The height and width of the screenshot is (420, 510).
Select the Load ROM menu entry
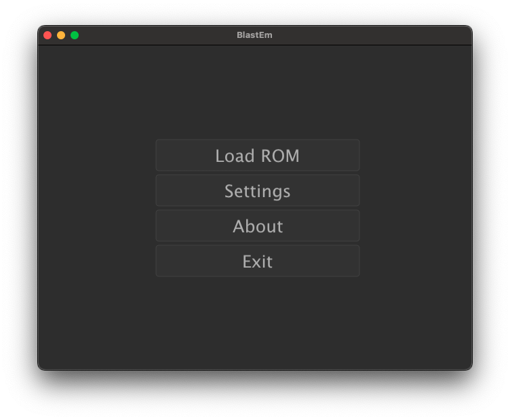click(257, 155)
